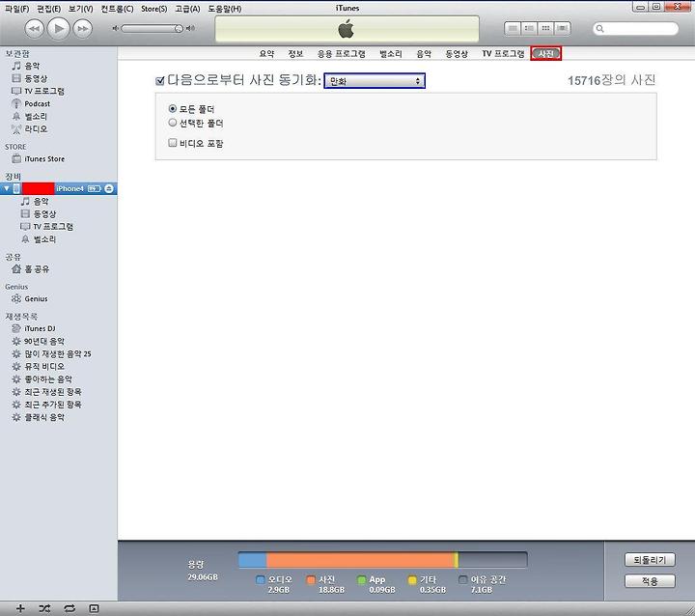Open the 뮤직 비디오 playlist
The height and width of the screenshot is (616, 695).
tap(44, 366)
